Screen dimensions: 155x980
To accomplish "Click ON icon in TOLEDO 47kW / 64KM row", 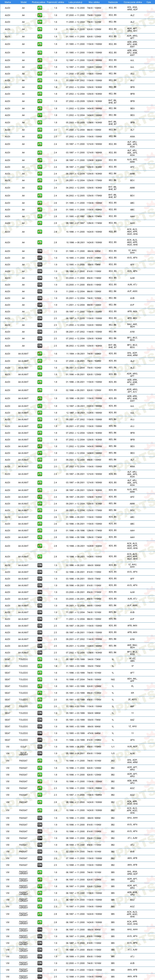I will coord(40,733).
